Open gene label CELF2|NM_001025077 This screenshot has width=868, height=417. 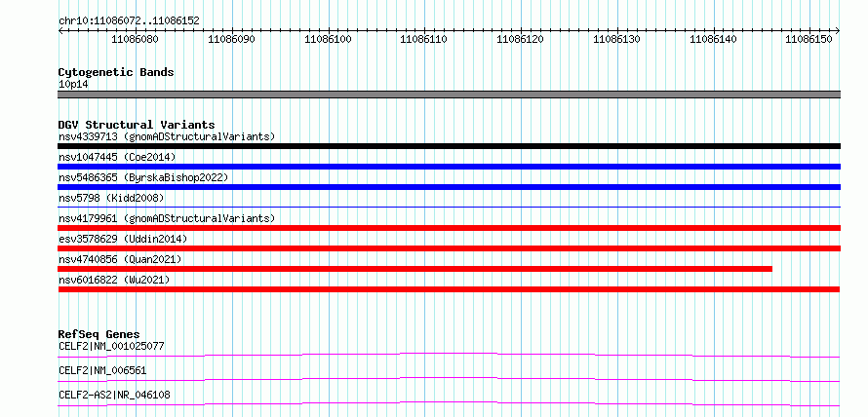[111, 346]
